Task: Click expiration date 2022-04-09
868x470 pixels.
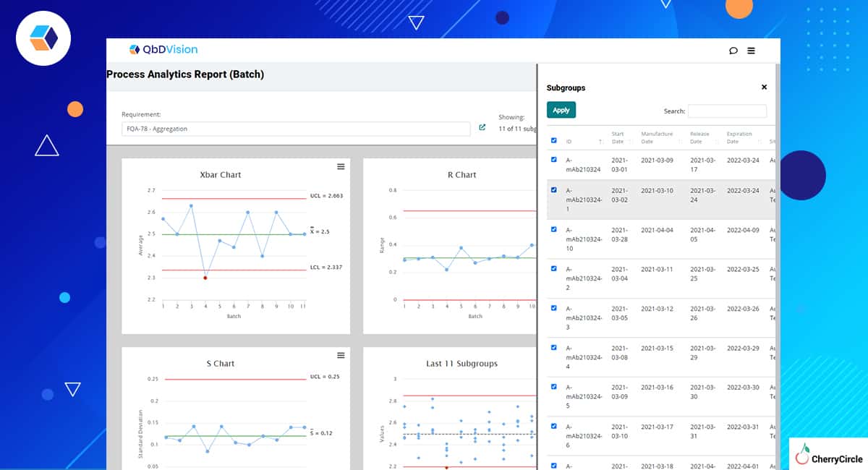Action: [x=743, y=230]
